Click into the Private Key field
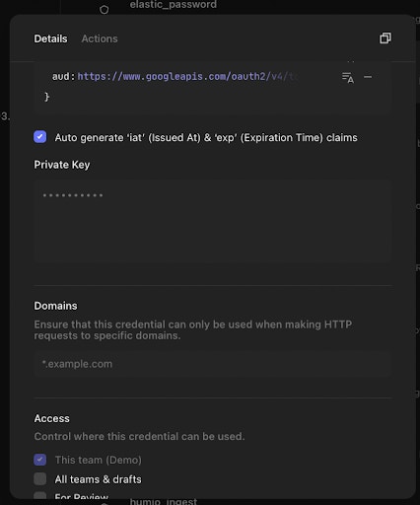Screen dimensions: 420x505 pos(213,221)
